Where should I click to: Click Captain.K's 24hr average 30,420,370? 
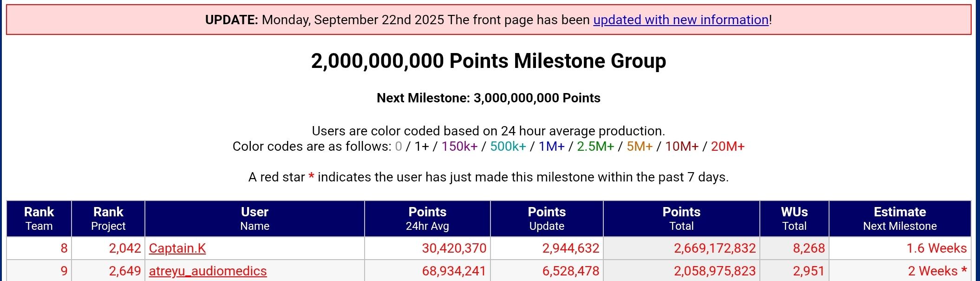click(454, 248)
